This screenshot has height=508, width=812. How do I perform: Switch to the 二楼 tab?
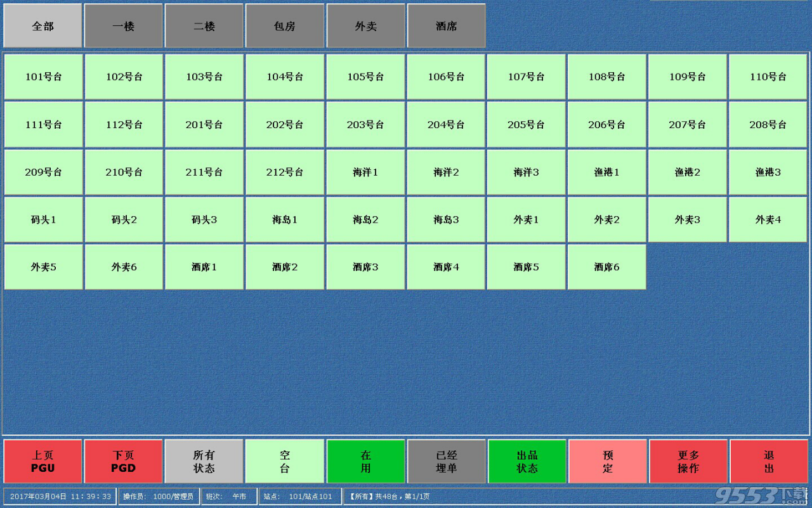[x=204, y=26]
